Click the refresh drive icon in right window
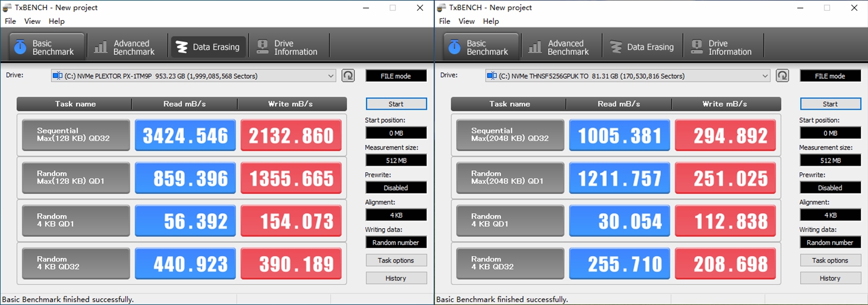 782,76
